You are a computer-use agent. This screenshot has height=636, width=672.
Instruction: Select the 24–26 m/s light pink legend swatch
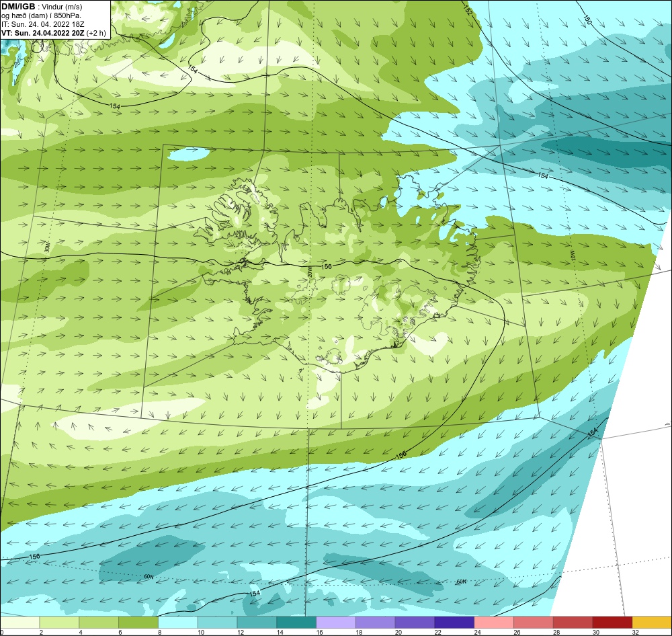click(494, 623)
